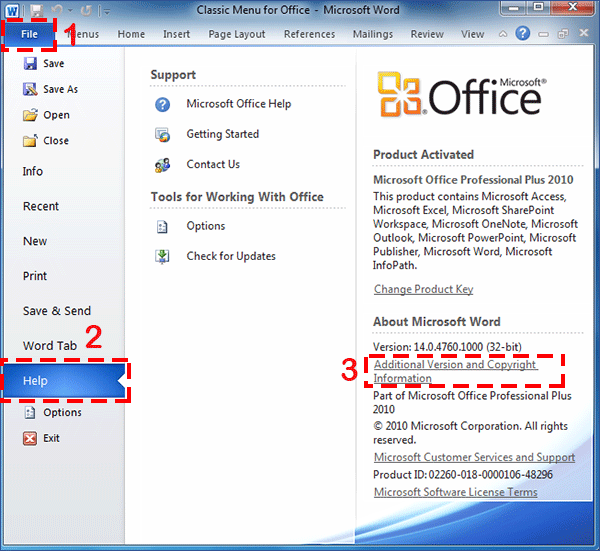Click the Contact Us label

213,164
